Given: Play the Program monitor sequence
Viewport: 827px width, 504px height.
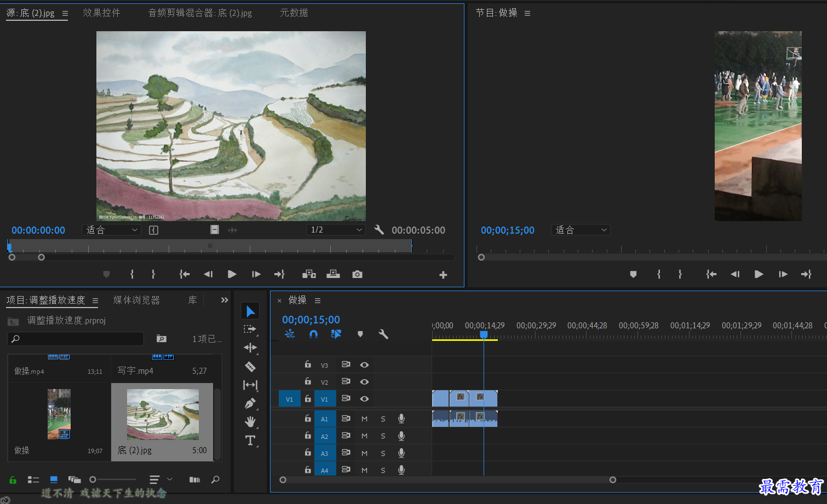Looking at the screenshot, I should [x=759, y=274].
